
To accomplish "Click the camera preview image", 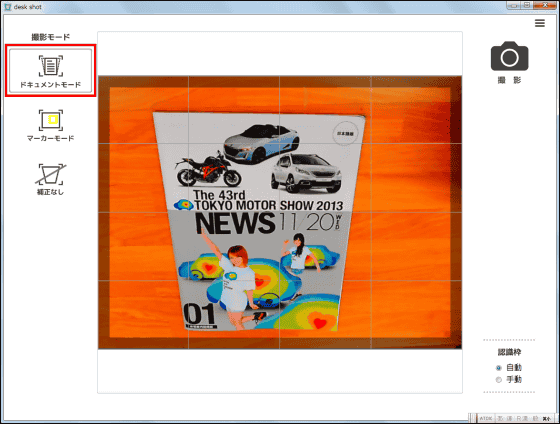I will (x=280, y=212).
